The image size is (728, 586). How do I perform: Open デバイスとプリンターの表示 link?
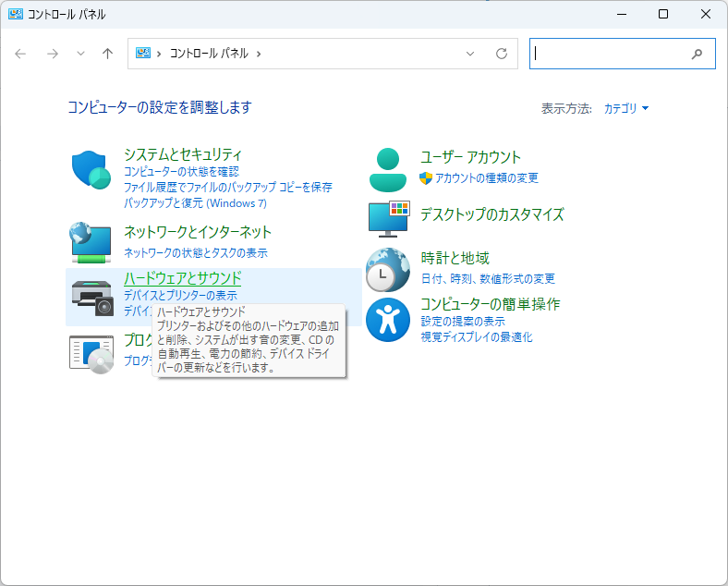pos(180,296)
